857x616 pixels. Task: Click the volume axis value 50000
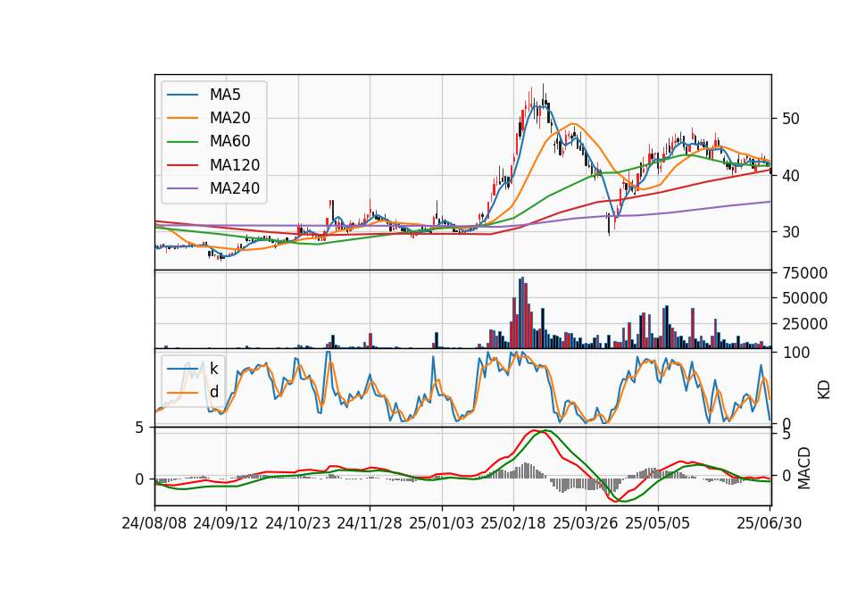click(804, 298)
